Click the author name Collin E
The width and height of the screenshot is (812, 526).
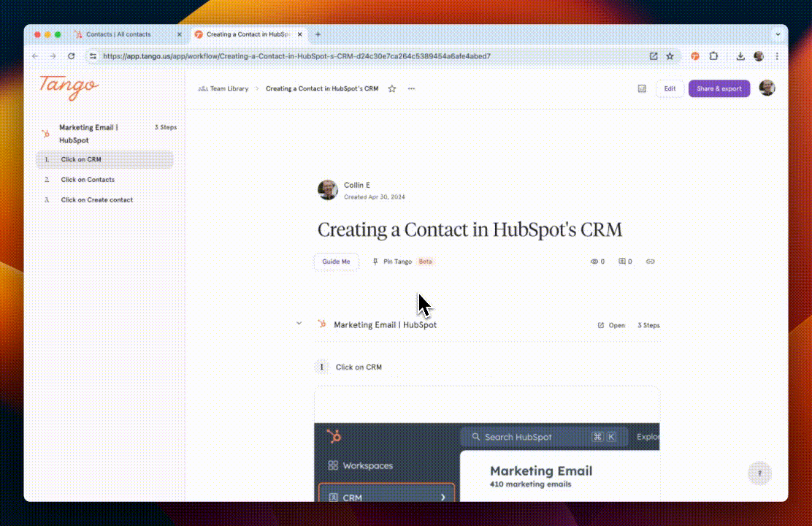[357, 185]
